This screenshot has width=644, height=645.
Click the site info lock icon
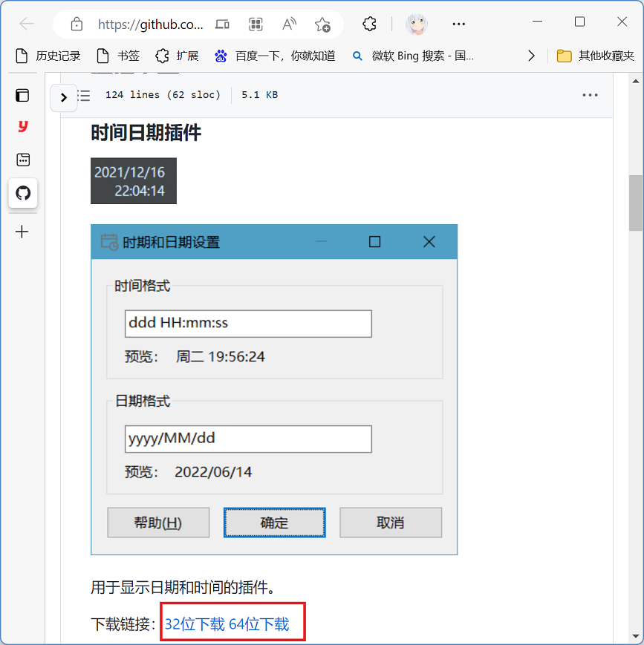(x=77, y=24)
